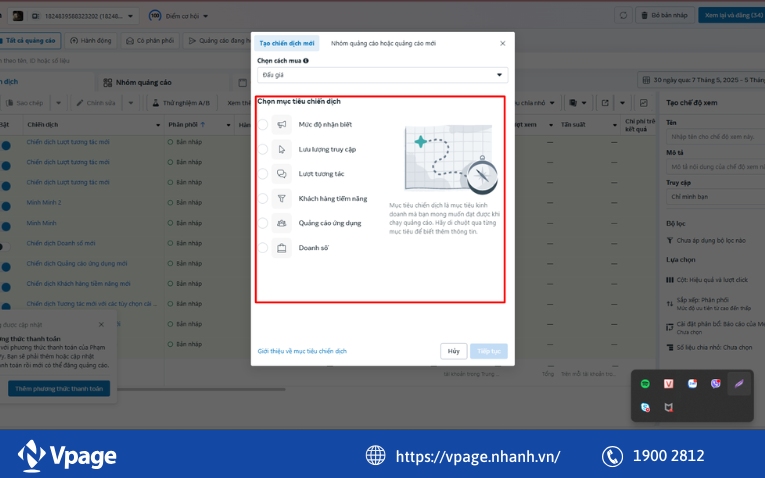Viewport: 765px width, 478px height.
Task: Open the Tần suất column header dropdown arrow
Action: click(x=614, y=125)
